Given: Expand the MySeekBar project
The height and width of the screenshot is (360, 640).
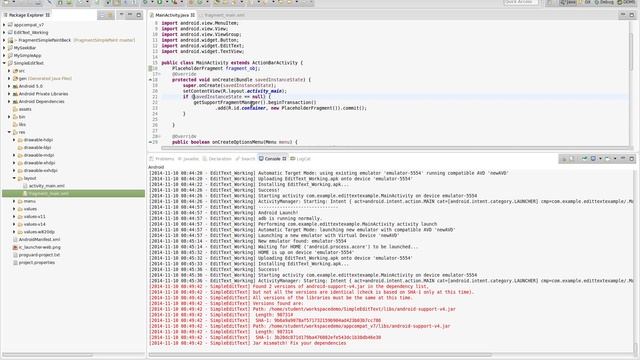Looking at the screenshot, I should (x=4, y=48).
